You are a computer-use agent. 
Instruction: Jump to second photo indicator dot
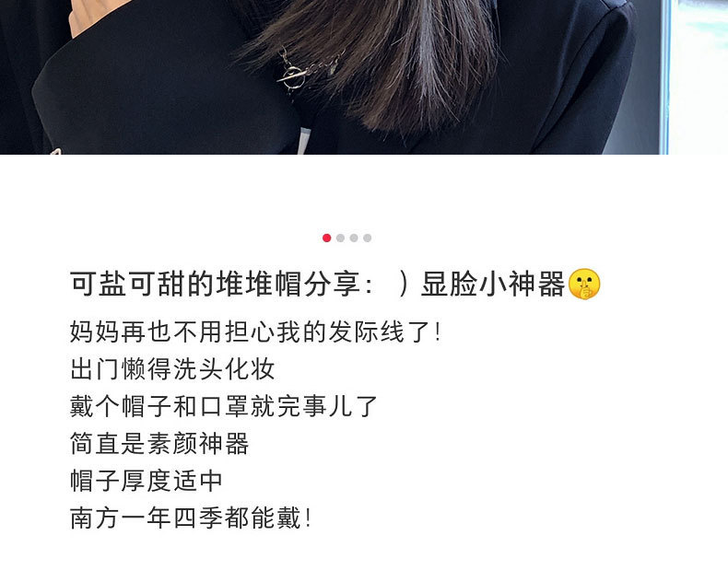click(340, 239)
